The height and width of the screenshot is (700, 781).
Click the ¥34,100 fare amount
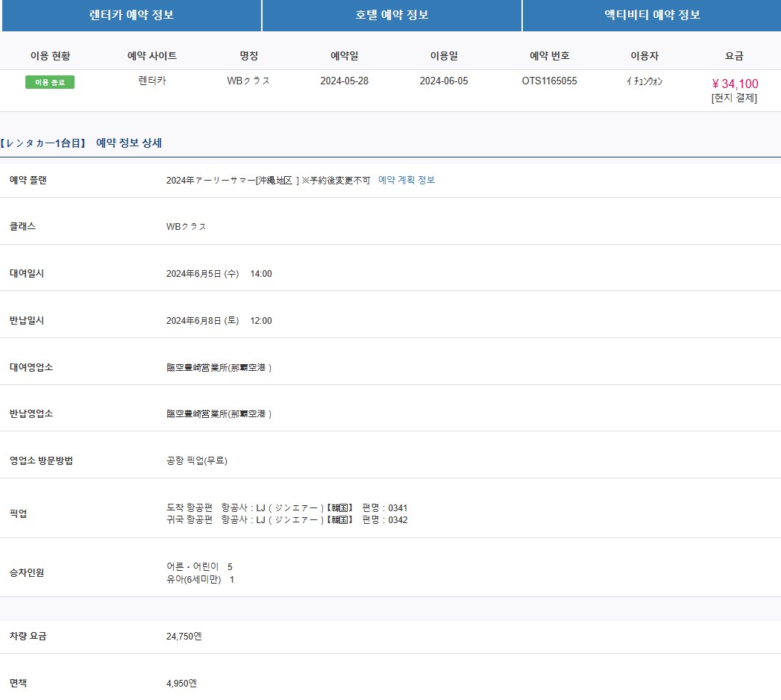pyautogui.click(x=732, y=84)
